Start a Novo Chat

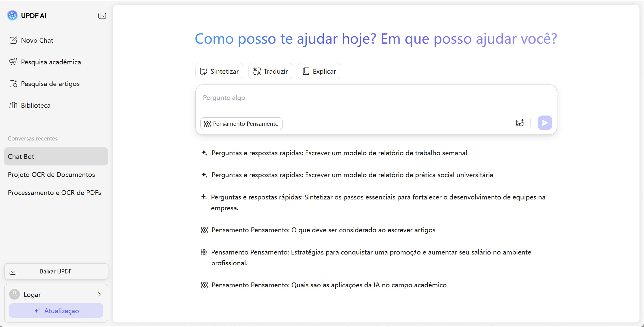pos(31,40)
